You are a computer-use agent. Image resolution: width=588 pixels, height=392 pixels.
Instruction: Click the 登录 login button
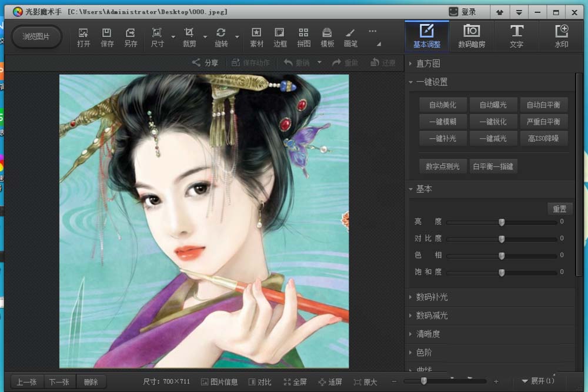pos(462,12)
